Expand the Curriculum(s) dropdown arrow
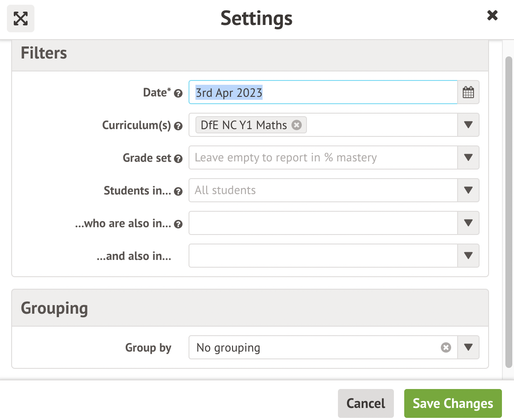Image resolution: width=514 pixels, height=420 pixels. click(468, 125)
